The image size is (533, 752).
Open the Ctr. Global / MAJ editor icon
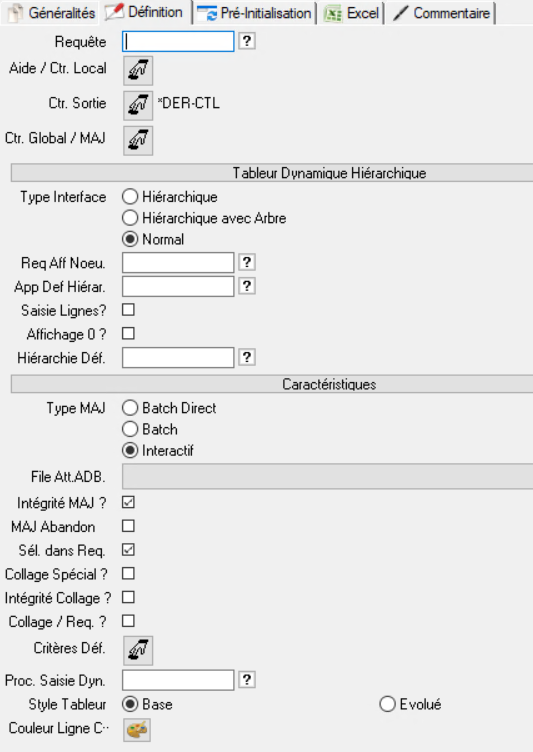pyautogui.click(x=138, y=141)
